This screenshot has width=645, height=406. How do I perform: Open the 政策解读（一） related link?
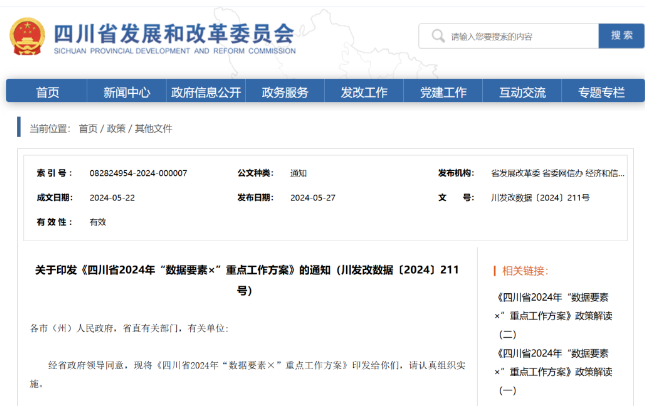[560, 371]
